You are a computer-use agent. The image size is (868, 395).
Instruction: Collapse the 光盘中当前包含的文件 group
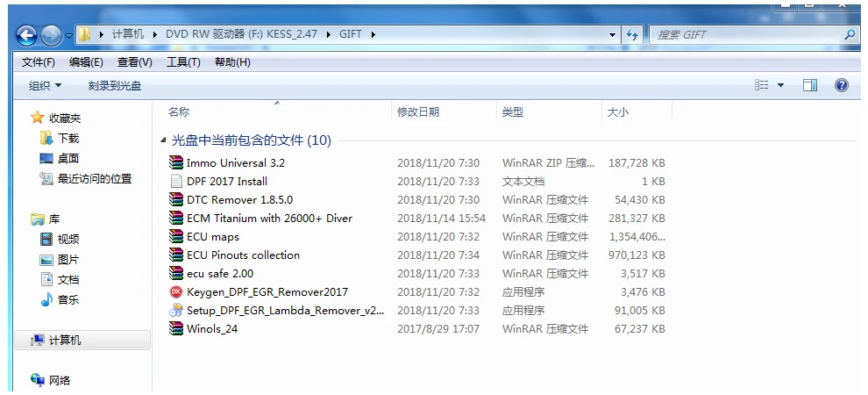[x=163, y=140]
